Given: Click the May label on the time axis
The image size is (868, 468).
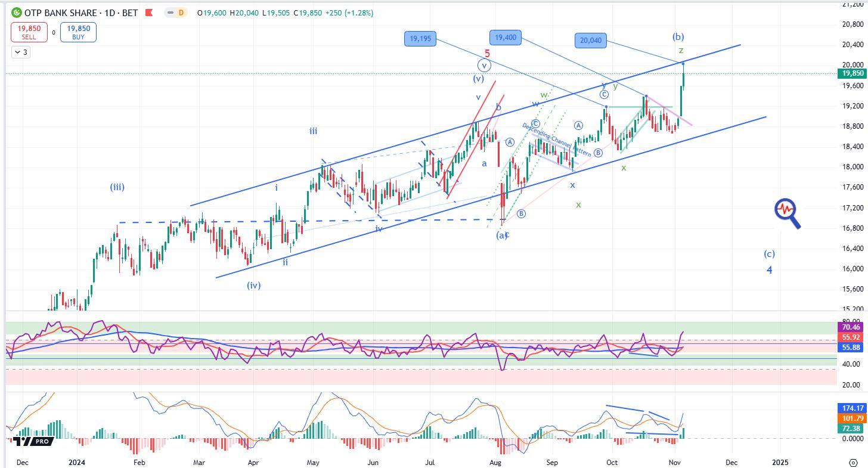Looking at the screenshot, I should point(314,462).
